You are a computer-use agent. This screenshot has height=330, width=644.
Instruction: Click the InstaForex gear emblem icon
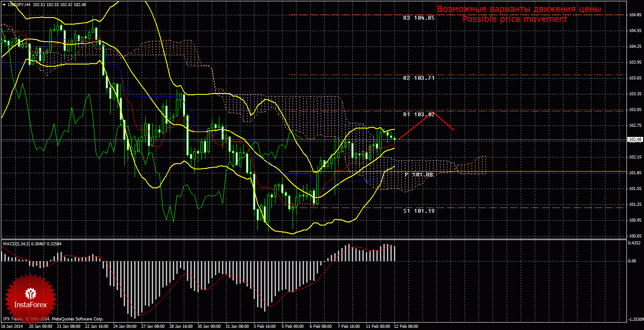[30, 292]
